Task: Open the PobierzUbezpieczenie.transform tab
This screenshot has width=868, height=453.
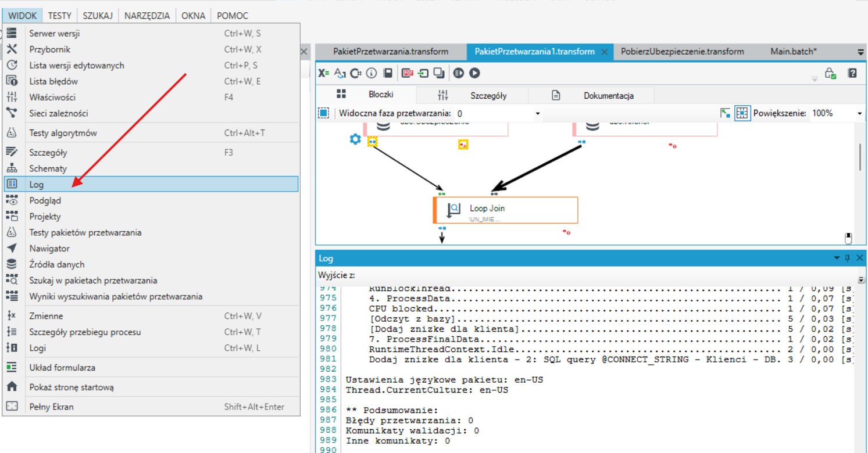Action: pos(683,51)
